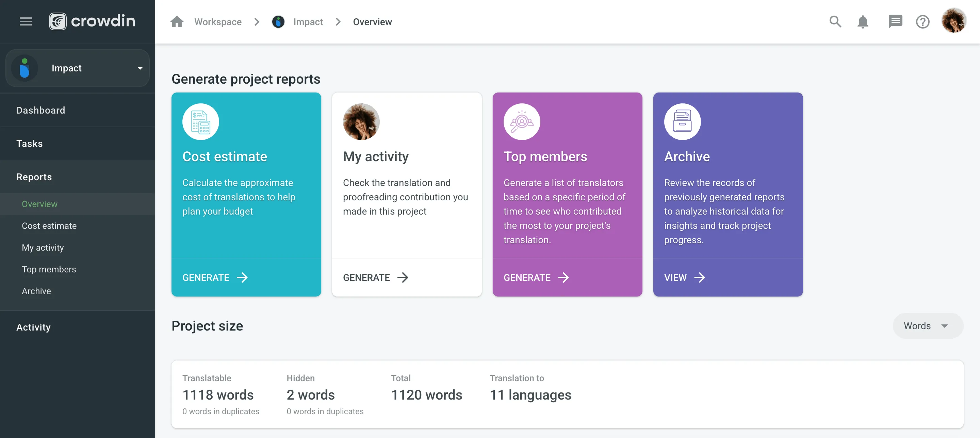Open the Words unit dropdown
The height and width of the screenshot is (438, 980).
[x=928, y=326]
